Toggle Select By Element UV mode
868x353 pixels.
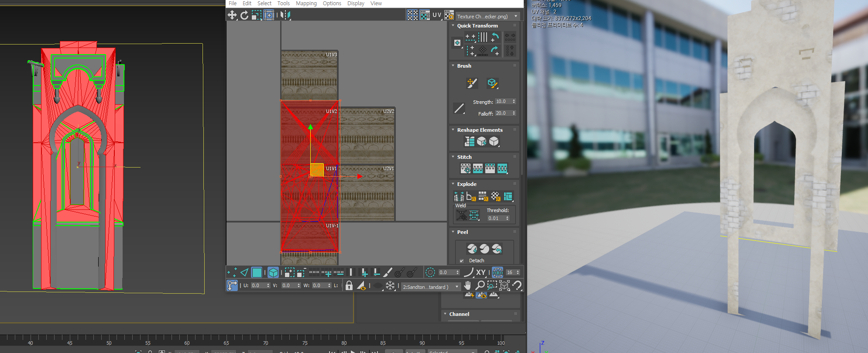273,273
